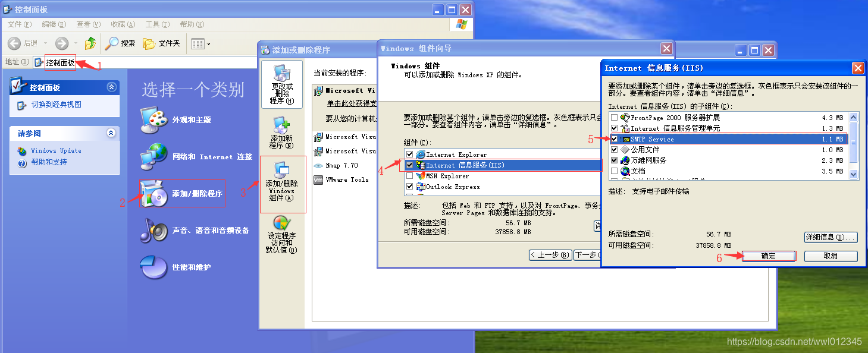
Task: Click 确定 to confirm IIS dialog
Action: (x=769, y=256)
